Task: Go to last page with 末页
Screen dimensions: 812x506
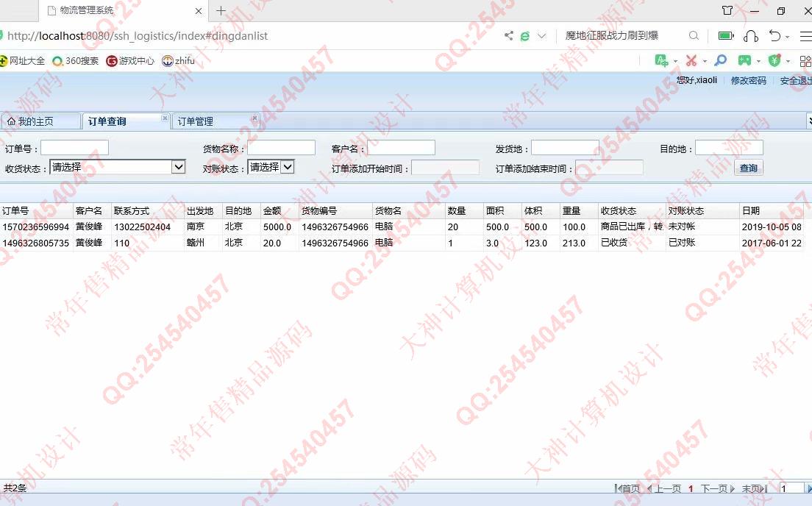Action: click(755, 488)
